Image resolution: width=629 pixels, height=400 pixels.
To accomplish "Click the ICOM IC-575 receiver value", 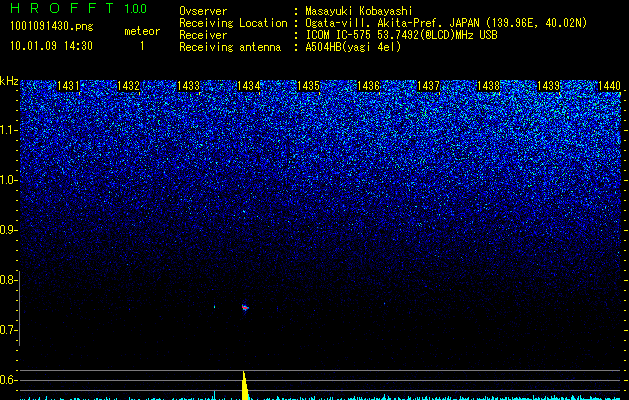I will pos(401,35).
